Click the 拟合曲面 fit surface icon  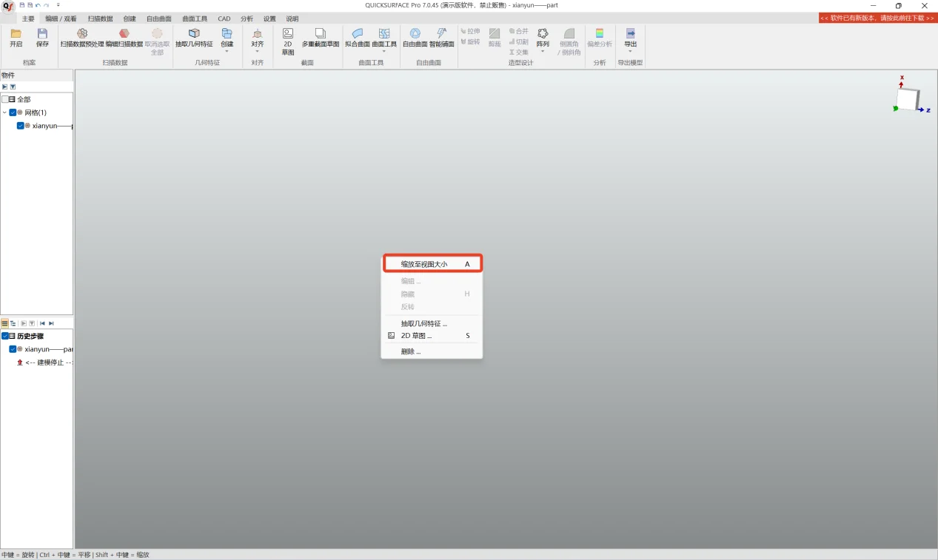coord(358,34)
